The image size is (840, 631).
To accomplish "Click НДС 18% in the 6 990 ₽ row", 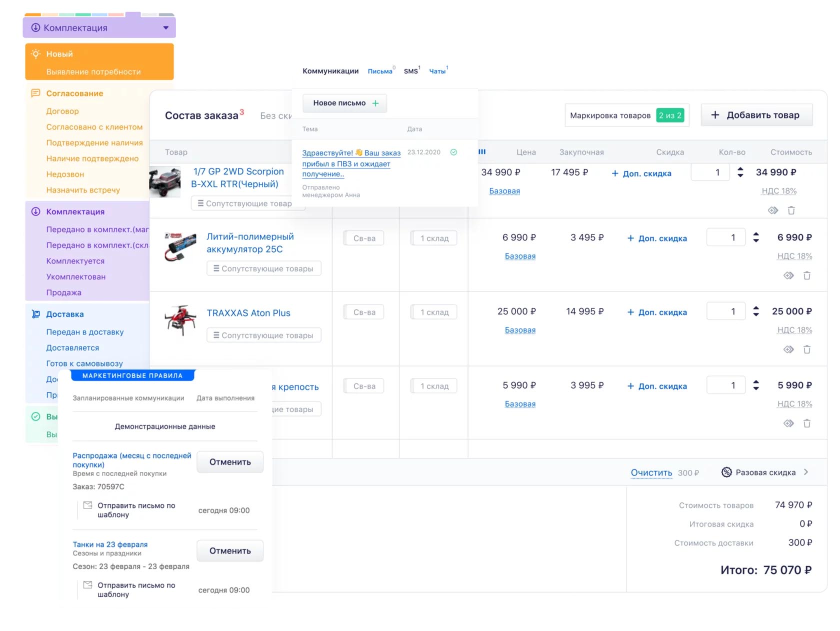I will click(x=794, y=256).
